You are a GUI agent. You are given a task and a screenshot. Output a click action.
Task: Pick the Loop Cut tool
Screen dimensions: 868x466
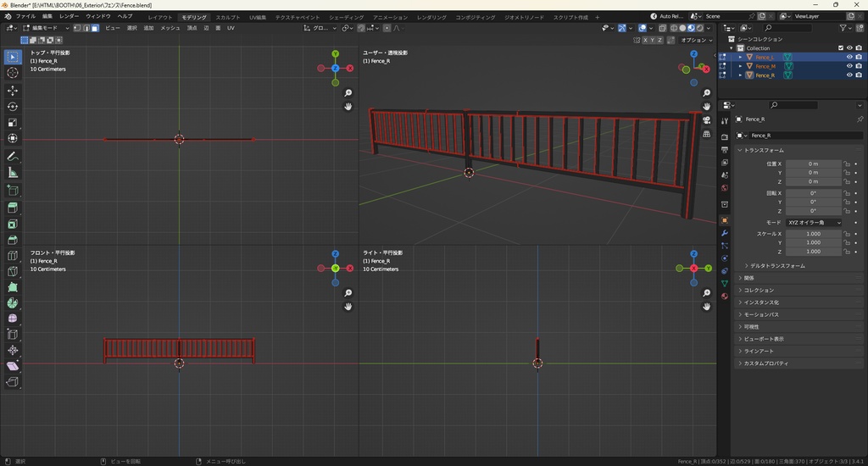13,256
